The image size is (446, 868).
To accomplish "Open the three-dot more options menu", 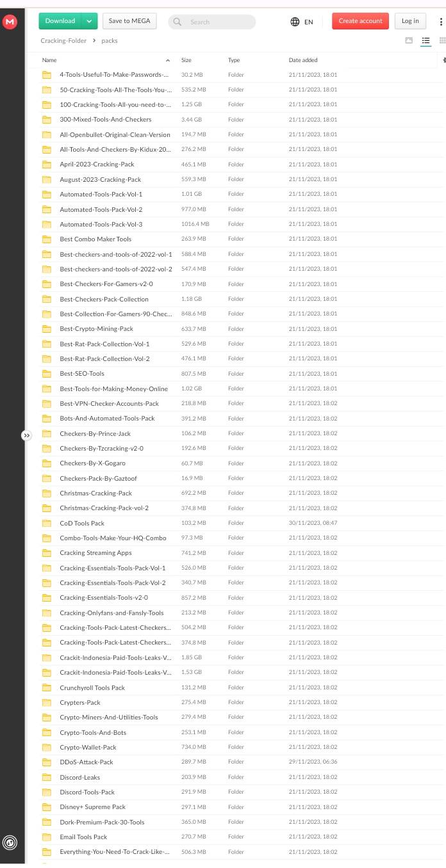I will pos(441,22).
